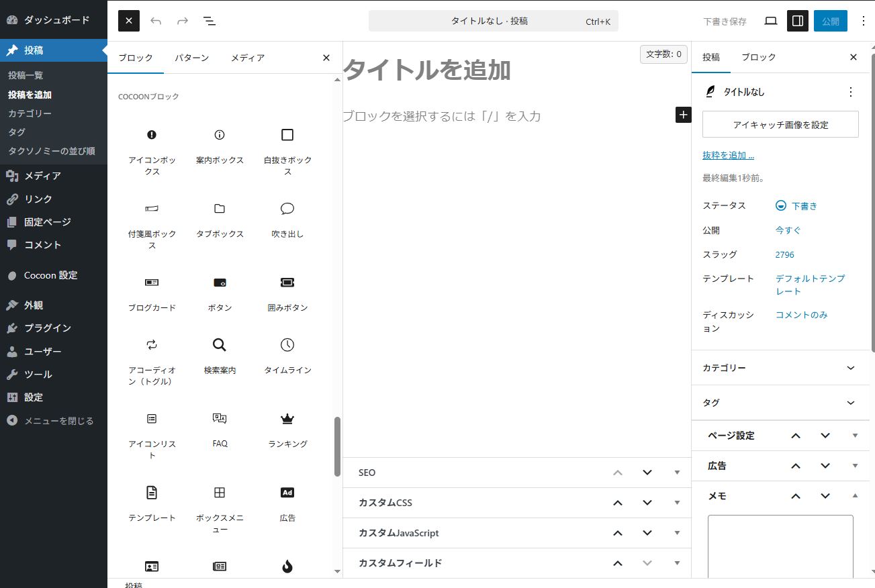This screenshot has height=588, width=875.
Task: Toggle the SEO meta box triangle
Action: (x=677, y=473)
